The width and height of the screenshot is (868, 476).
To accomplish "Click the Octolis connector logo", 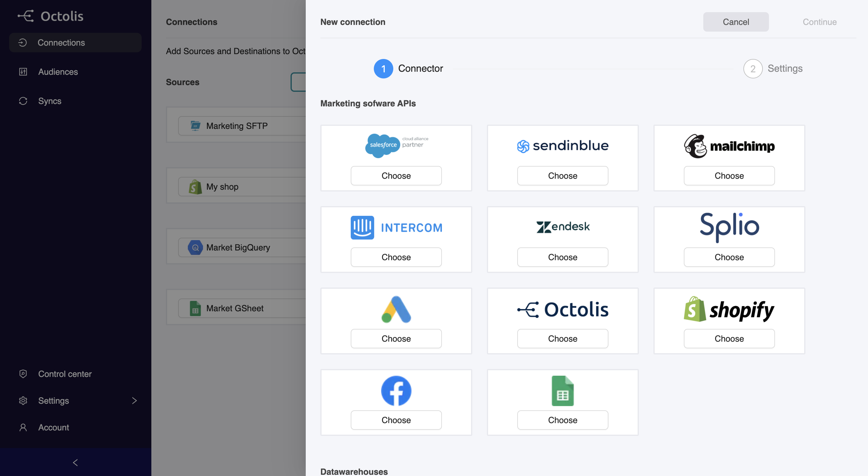I will tap(563, 309).
